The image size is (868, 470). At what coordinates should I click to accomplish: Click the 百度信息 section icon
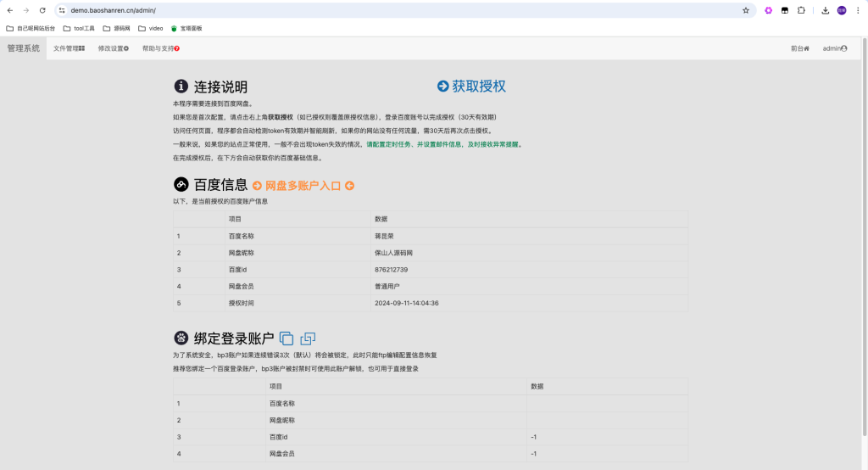[x=181, y=184]
